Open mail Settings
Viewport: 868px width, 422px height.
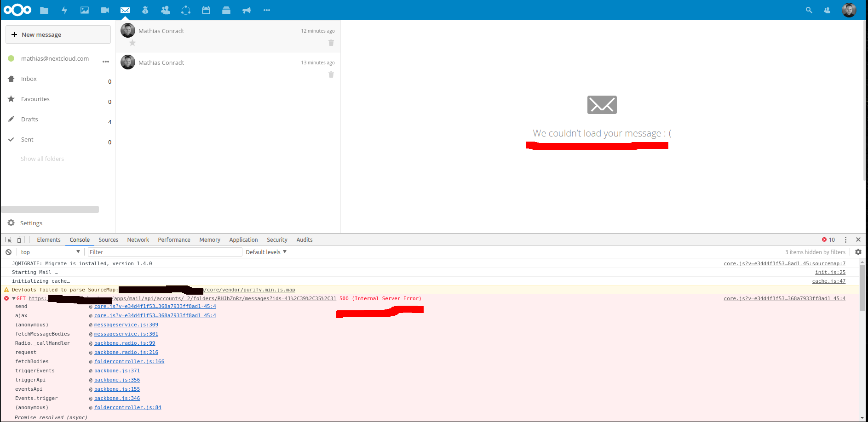coord(31,223)
